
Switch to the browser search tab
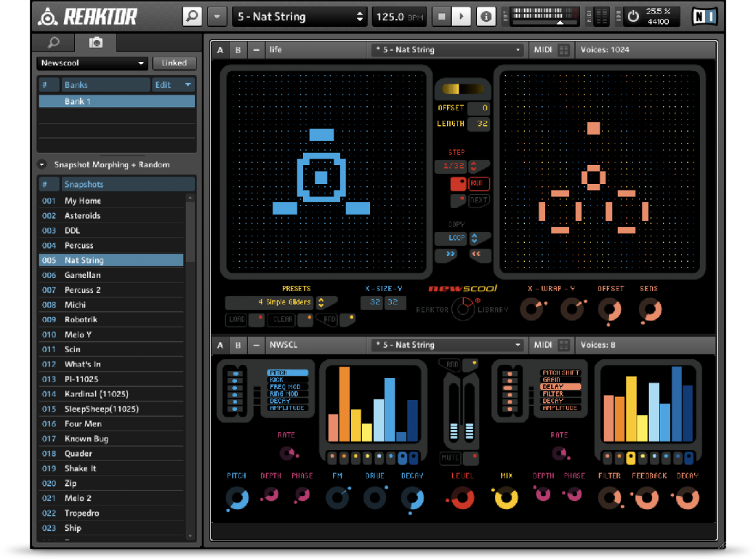tap(53, 43)
